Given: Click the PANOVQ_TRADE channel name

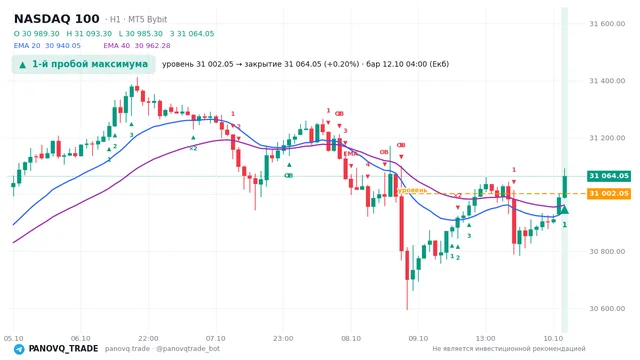Looking at the screenshot, I should [x=63, y=349].
